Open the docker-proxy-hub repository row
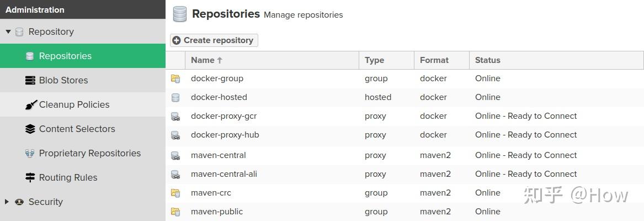This screenshot has height=221, width=644. pos(225,135)
